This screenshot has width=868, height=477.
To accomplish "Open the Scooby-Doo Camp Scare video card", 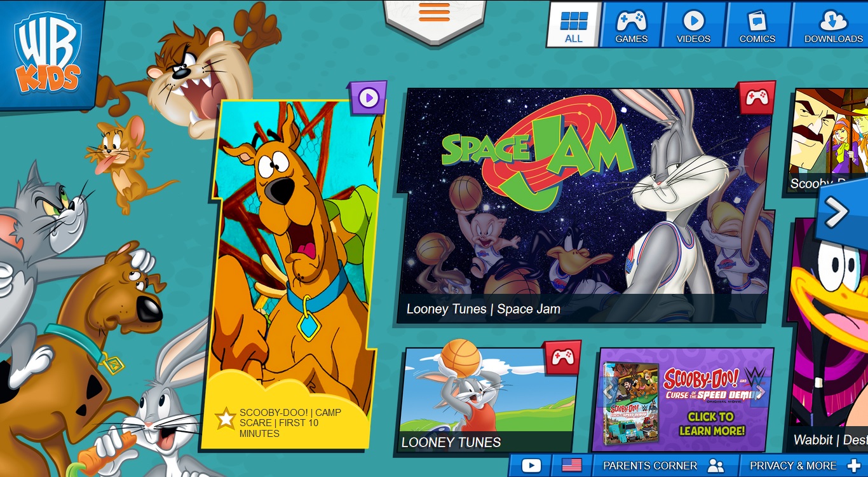I will [x=290, y=273].
